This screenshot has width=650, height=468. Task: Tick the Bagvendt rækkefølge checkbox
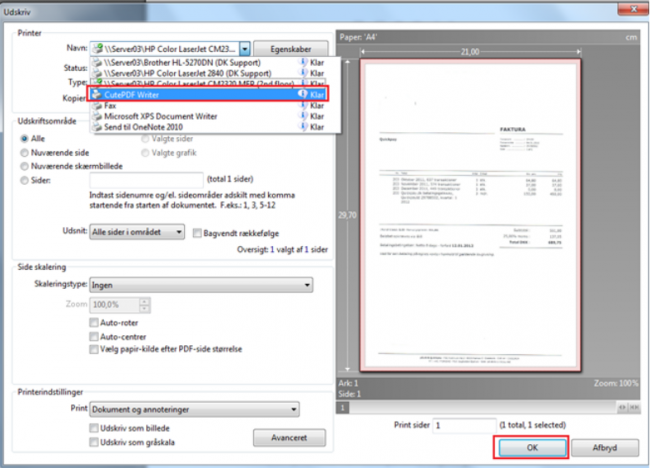pos(194,232)
